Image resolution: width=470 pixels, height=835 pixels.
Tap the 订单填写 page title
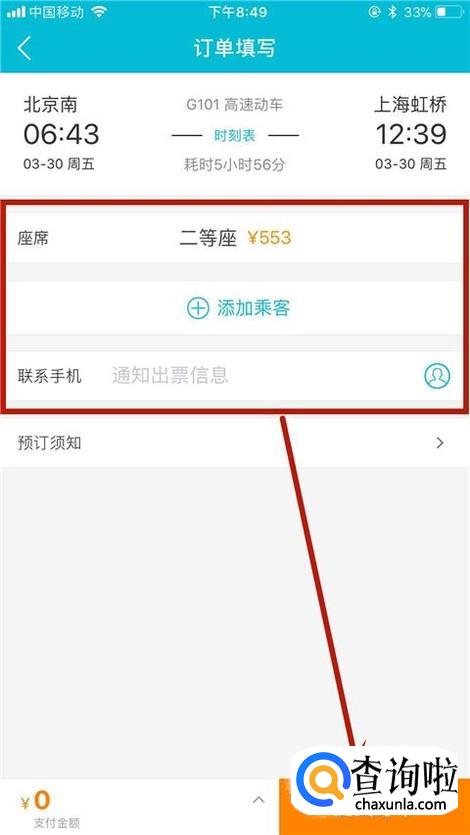(235, 48)
